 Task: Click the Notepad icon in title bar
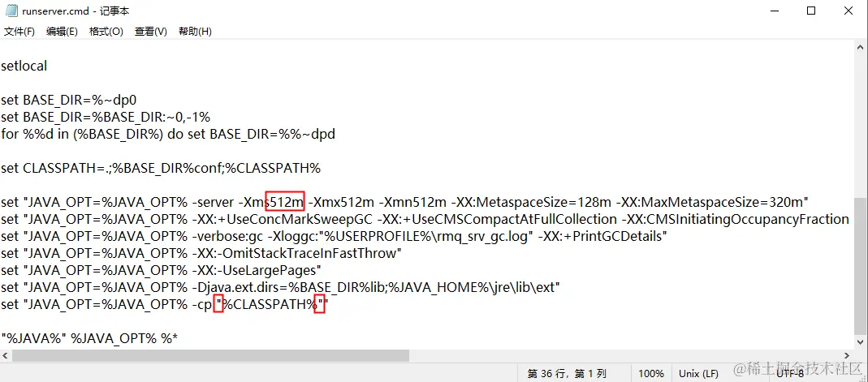tap(11, 11)
